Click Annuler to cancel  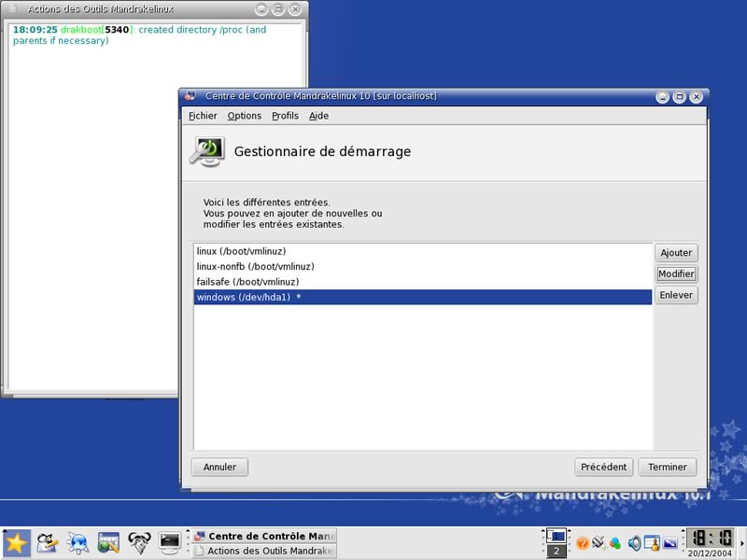click(219, 468)
